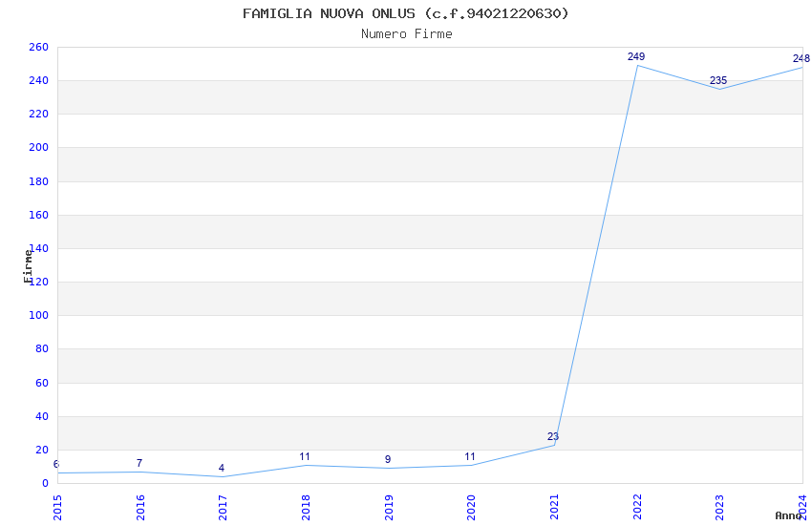Click the x-axis year label 2019
This screenshot has width=812, height=525.
point(389,508)
